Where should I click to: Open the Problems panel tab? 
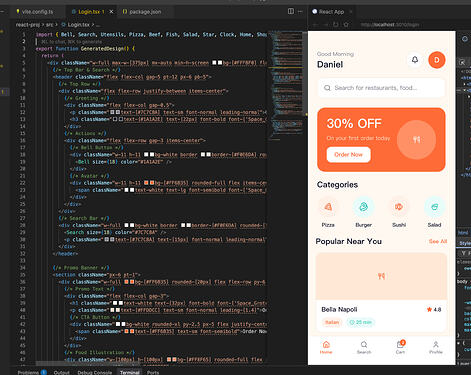coord(32,372)
